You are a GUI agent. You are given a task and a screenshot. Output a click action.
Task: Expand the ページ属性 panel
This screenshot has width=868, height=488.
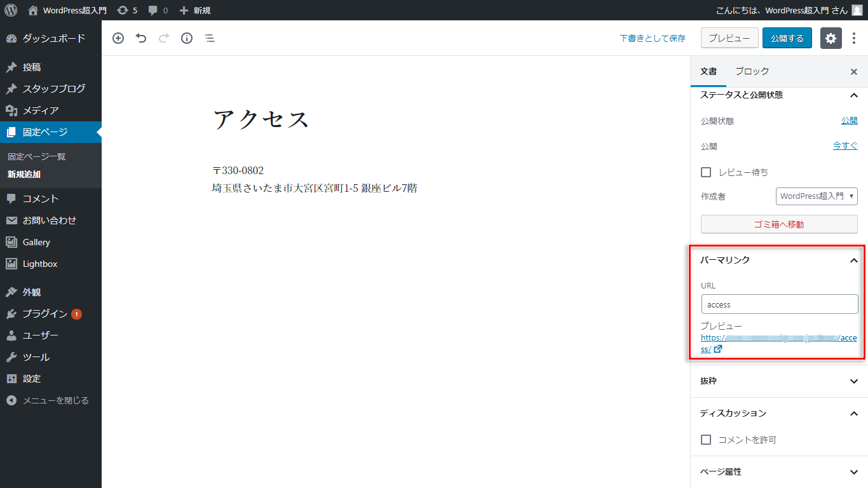(779, 472)
